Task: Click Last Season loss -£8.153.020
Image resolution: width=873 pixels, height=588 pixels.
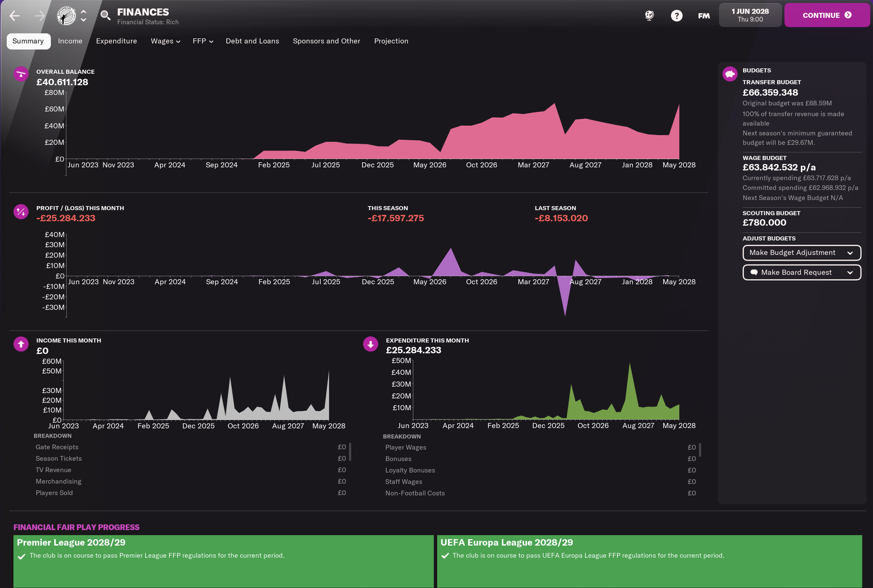Action: click(561, 218)
